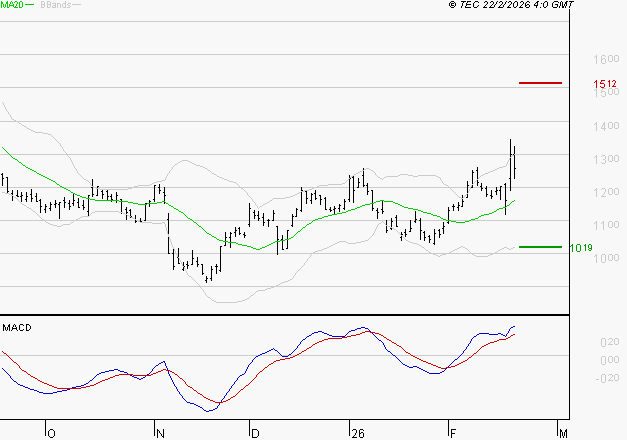Click the 1100 price axis label
Image resolution: width=627 pixels, height=440 pixels.
click(606, 225)
